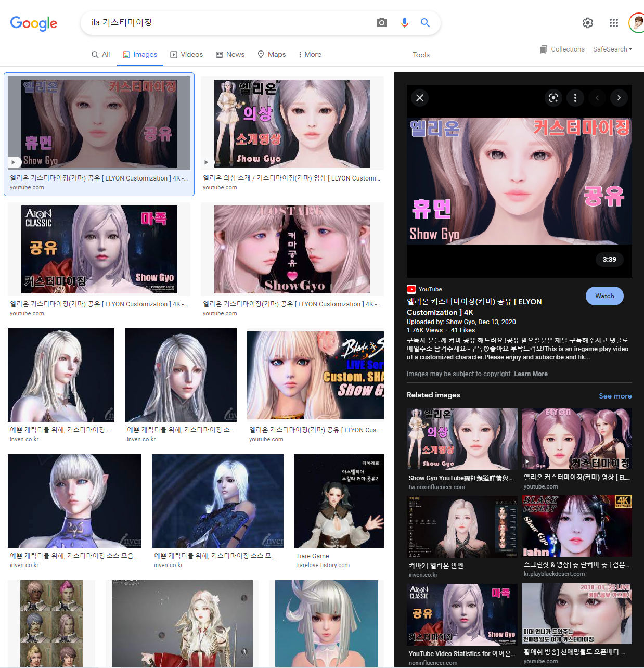Viewport: 644px width, 668px height.
Task: Open the Black Desert 4K related image
Action: tap(577, 526)
